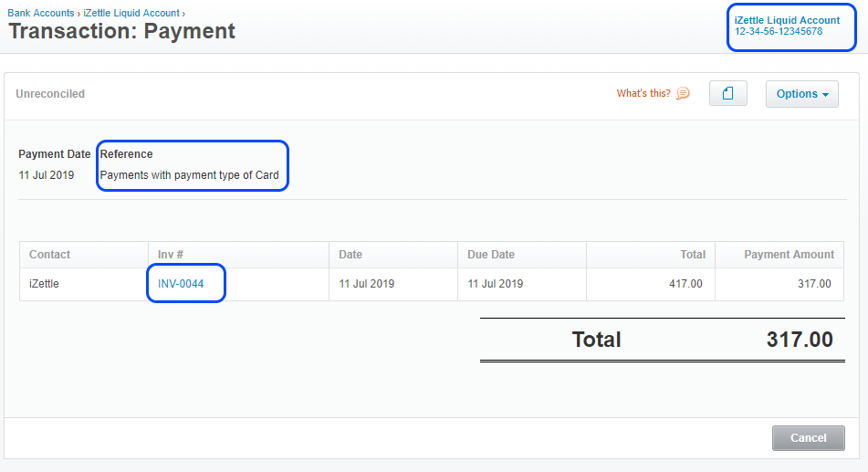Go to Bank Accounts breadcrumb

(41, 14)
